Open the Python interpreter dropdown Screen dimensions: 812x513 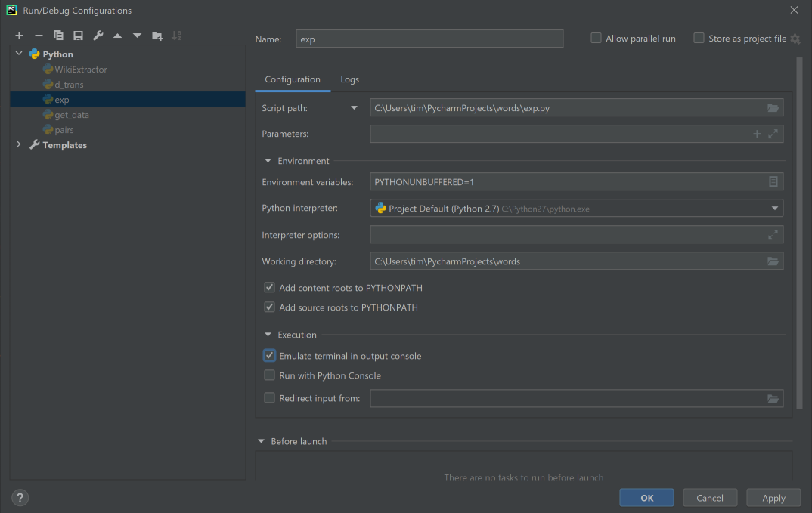tap(774, 209)
